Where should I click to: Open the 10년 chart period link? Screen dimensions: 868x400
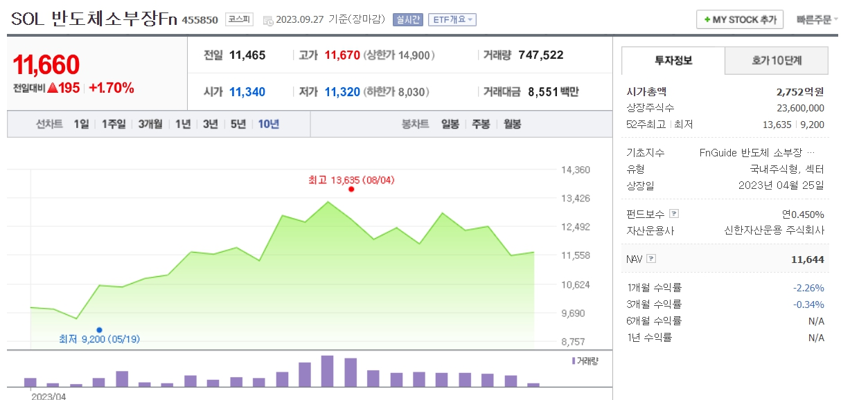click(x=268, y=124)
